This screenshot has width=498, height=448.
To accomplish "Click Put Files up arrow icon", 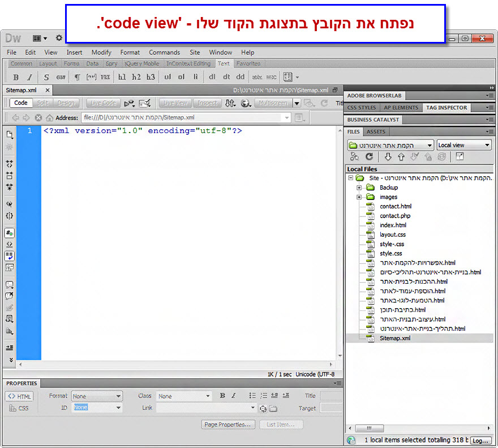I will 401,156.
